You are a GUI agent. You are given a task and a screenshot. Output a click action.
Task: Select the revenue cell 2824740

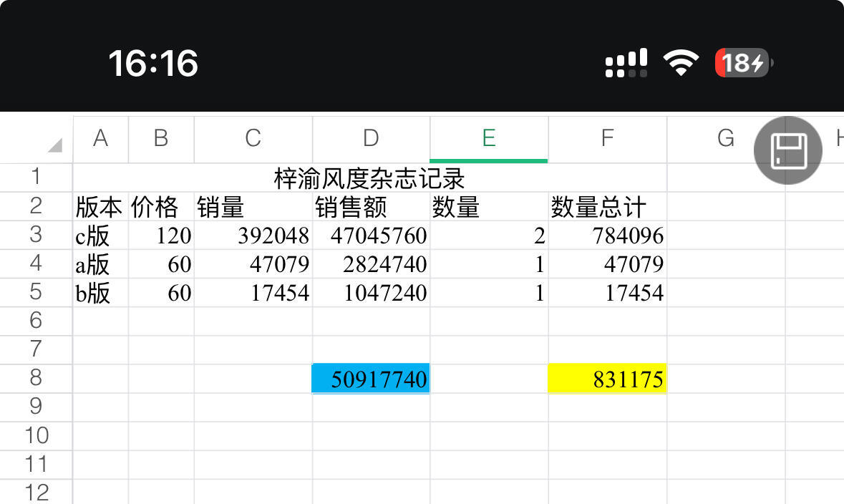[x=371, y=263]
